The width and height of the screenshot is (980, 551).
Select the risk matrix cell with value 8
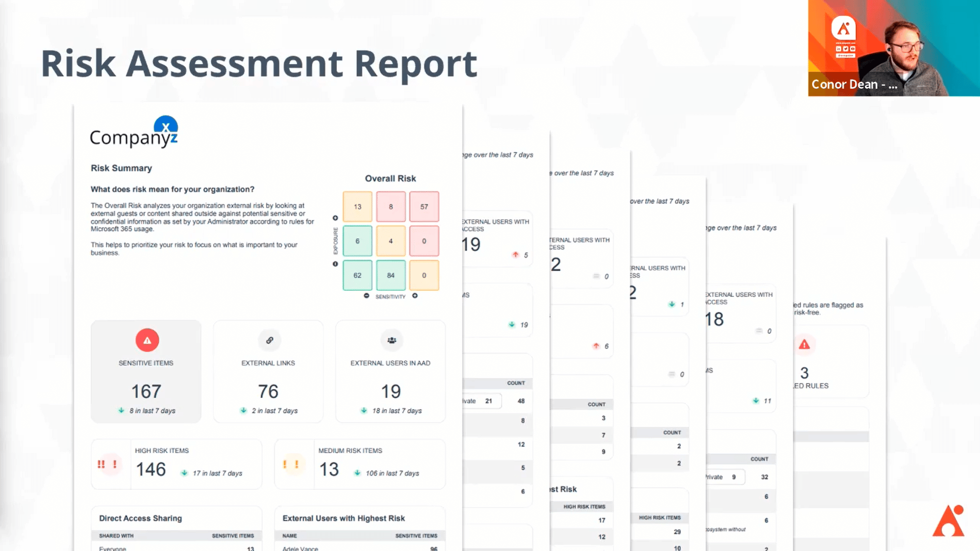(x=390, y=207)
